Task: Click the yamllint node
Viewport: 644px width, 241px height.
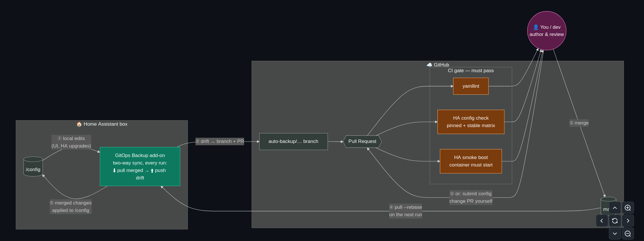Action: point(471,86)
